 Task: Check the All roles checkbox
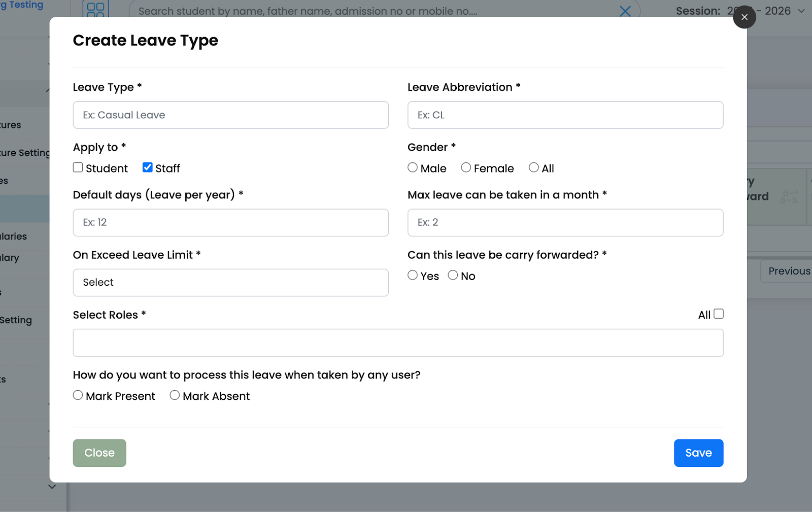tap(718, 314)
